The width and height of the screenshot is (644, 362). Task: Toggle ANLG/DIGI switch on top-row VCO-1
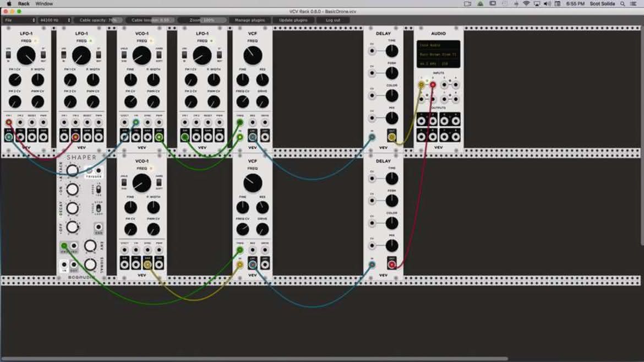pyautogui.click(x=124, y=55)
